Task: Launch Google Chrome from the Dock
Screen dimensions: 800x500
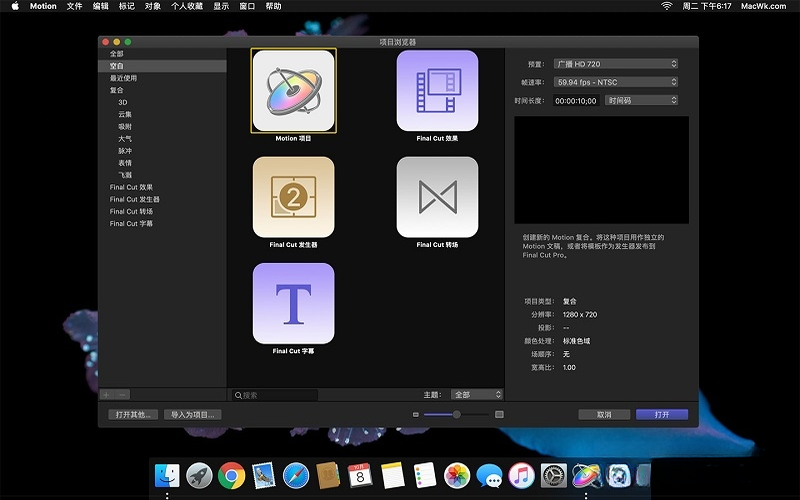Action: click(231, 476)
